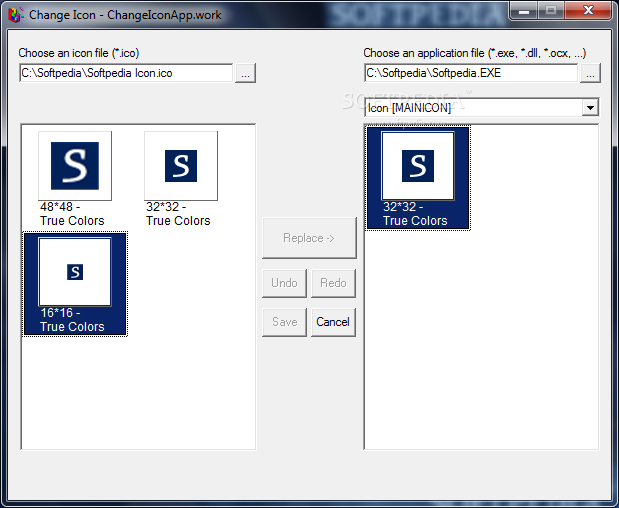This screenshot has height=508, width=619.
Task: Click the '48*48 - True Colors' label text
Action: (x=72, y=214)
